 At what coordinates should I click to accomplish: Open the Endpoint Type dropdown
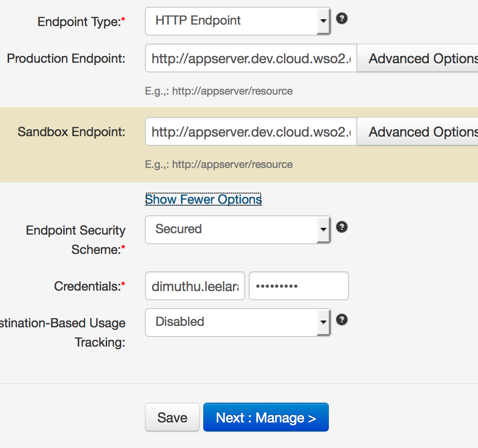(238, 21)
